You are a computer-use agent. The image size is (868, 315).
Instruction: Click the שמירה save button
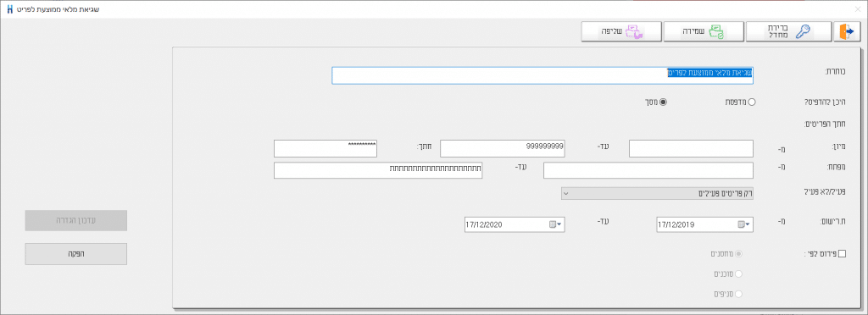[x=704, y=31]
